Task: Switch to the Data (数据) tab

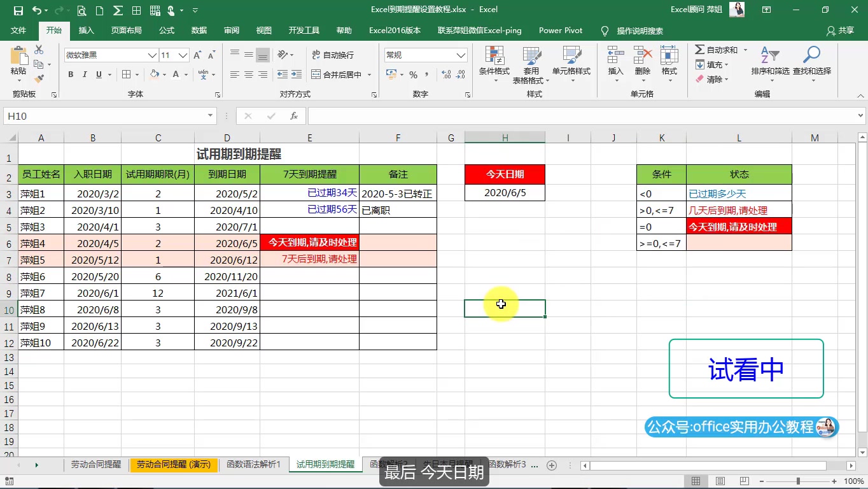Action: [199, 31]
